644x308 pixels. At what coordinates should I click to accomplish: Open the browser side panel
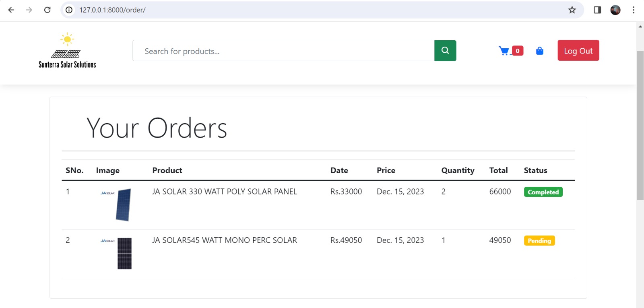[597, 10]
